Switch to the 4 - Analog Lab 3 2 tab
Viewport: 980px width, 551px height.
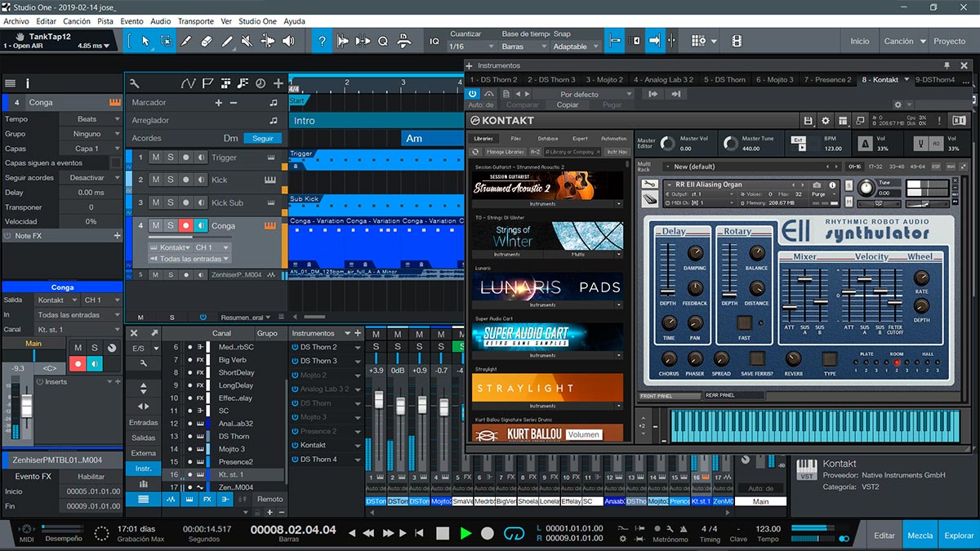662,79
